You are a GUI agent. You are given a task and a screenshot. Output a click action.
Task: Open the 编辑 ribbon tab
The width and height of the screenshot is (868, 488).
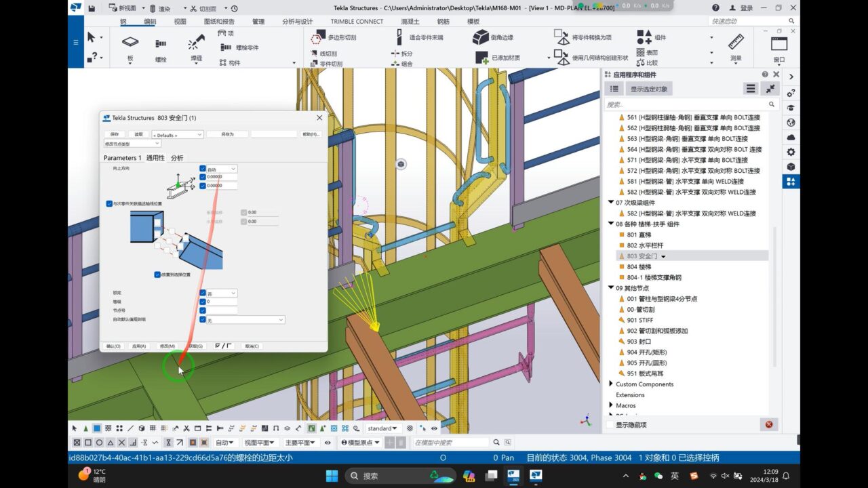point(150,22)
